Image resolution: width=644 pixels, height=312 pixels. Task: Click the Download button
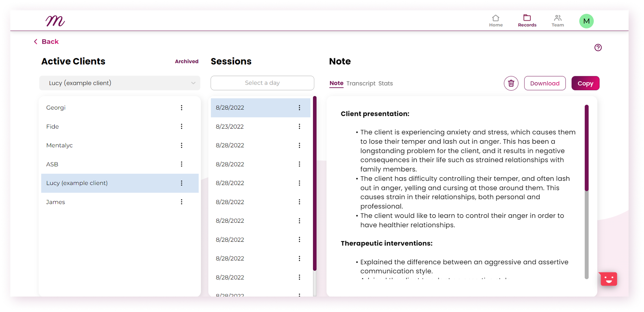[x=545, y=83]
